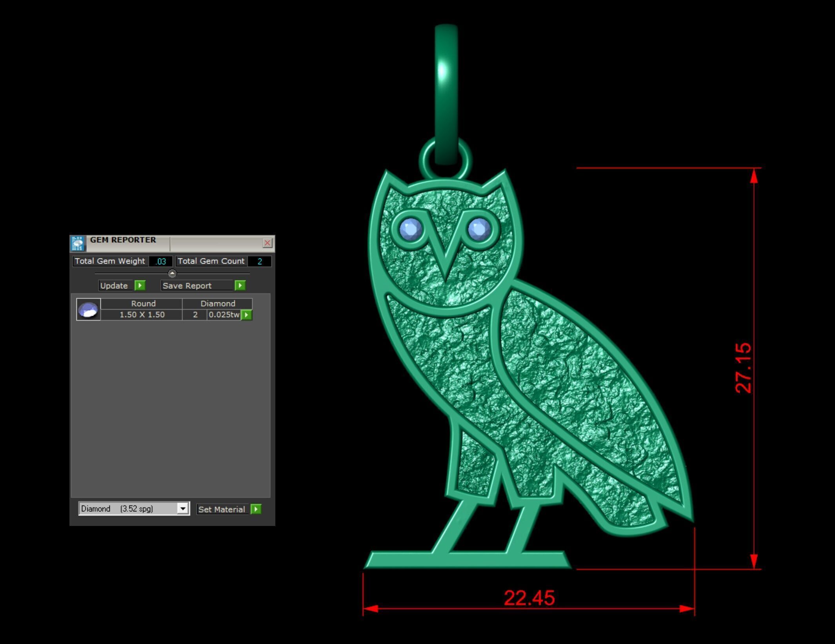
Task: Click green arrow next to Set Material
Action: (x=256, y=509)
